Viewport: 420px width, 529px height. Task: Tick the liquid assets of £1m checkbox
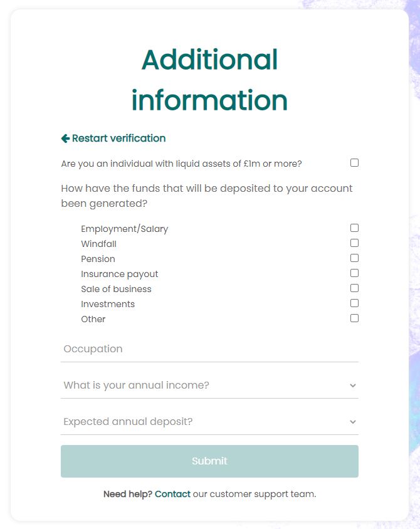[354, 162]
